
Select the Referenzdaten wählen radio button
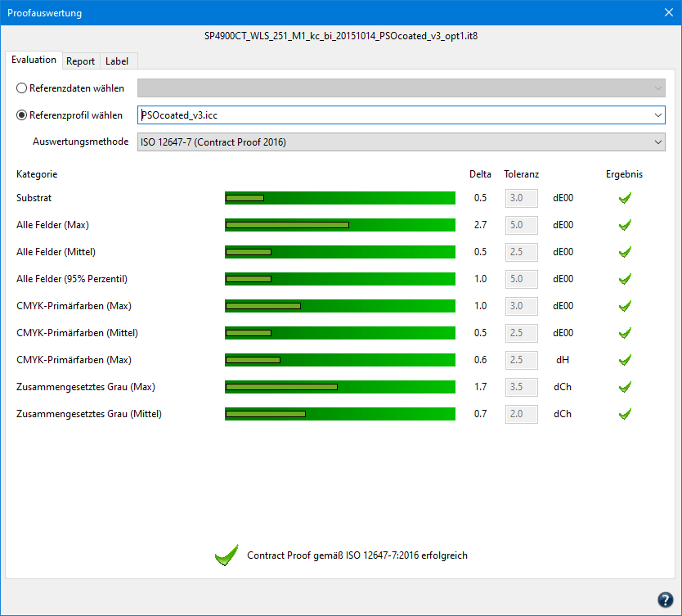pos(22,88)
